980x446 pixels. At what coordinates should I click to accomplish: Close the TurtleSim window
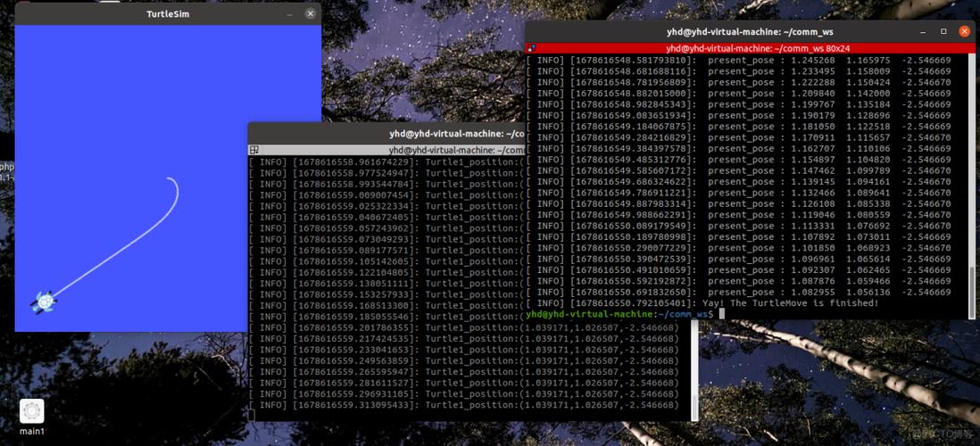tap(311, 13)
